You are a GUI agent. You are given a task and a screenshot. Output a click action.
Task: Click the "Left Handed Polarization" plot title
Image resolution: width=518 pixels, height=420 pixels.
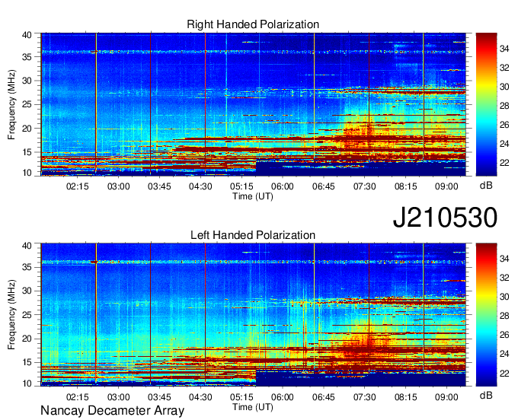253,235
